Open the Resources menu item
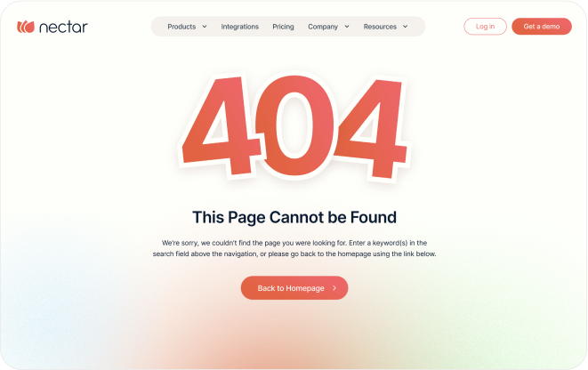This screenshot has width=588, height=370. (x=380, y=27)
